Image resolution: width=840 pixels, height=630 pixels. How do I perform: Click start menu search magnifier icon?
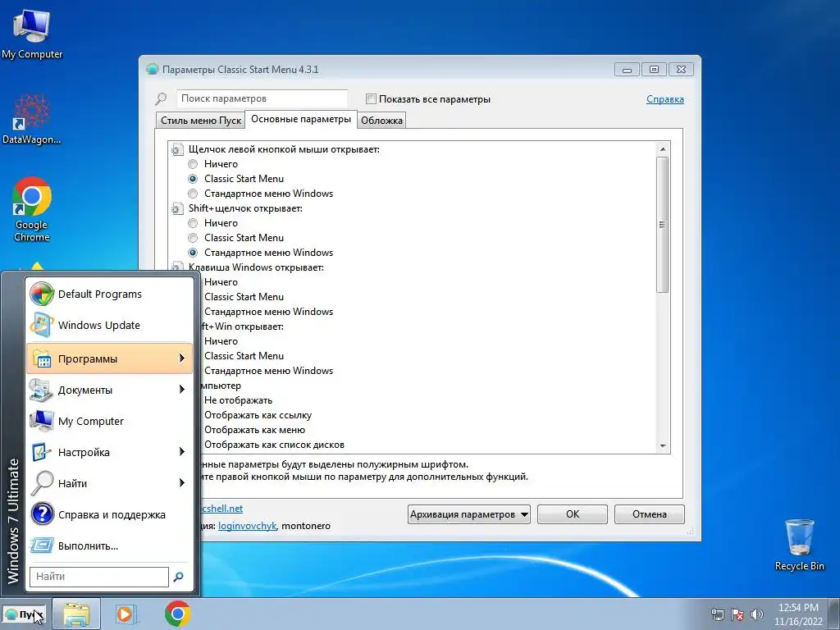(x=178, y=577)
